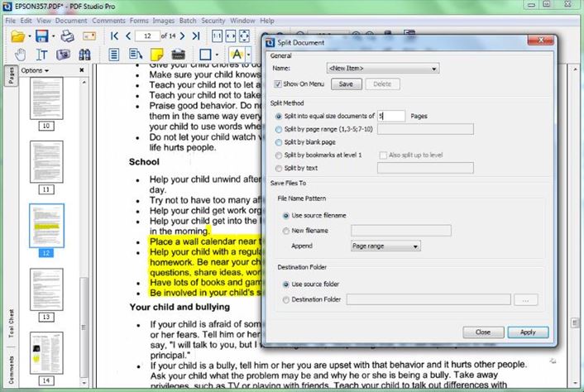Select the typewriter annotation tool
This screenshot has height=392, width=584.
pyautogui.click(x=179, y=55)
